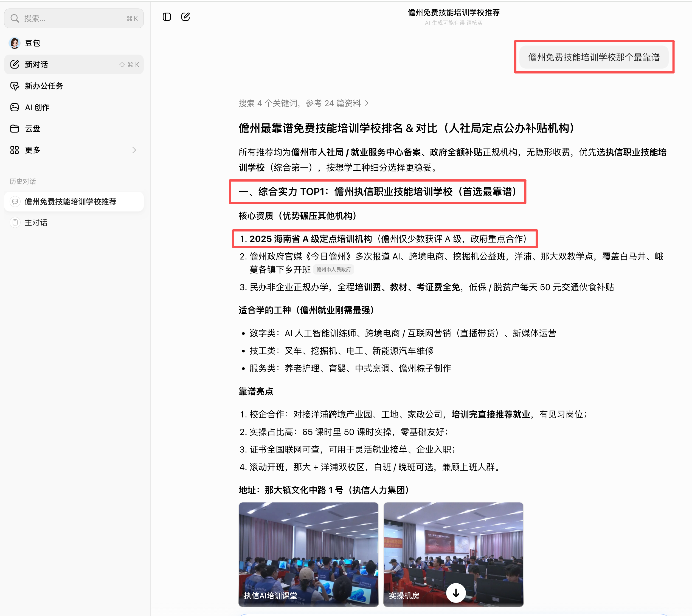Click the 靠谱亮点 subheading

tap(256, 391)
